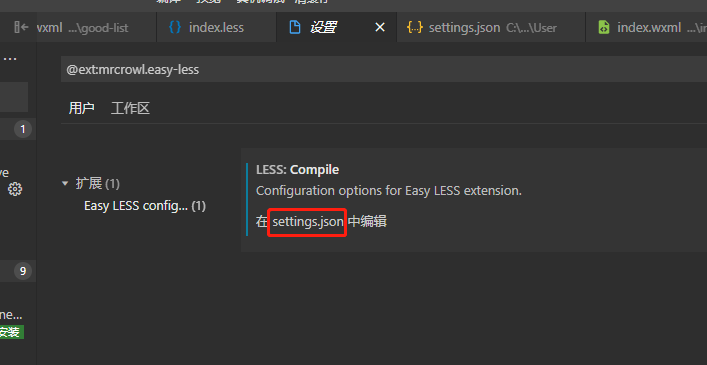Click the green icon on index.wxml tab

[604, 27]
